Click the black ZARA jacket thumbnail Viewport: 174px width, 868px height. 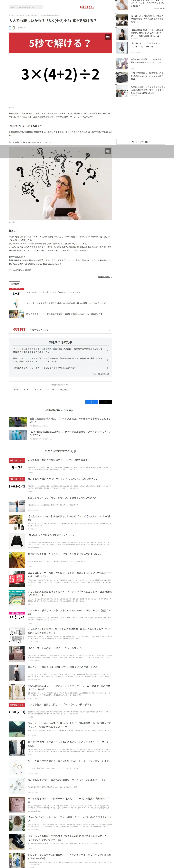(17, 541)
